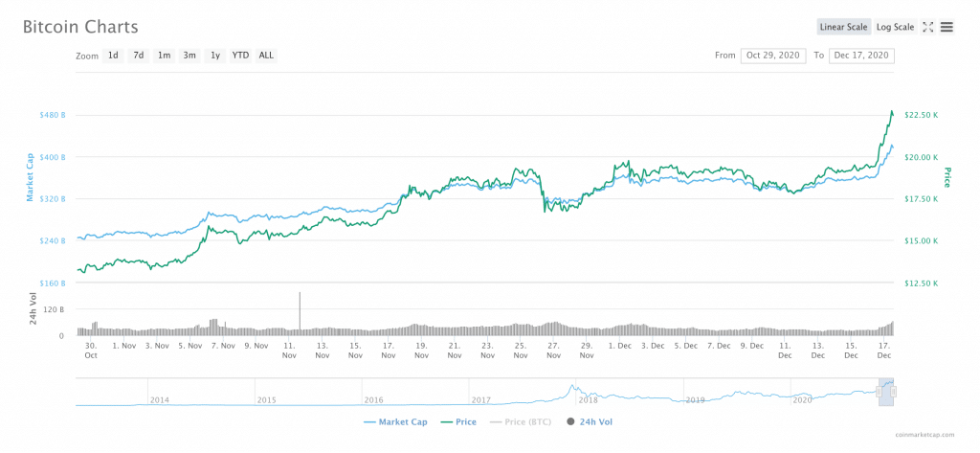The image size is (980, 453).
Task: Switch to Log Scale
Action: coord(895,27)
